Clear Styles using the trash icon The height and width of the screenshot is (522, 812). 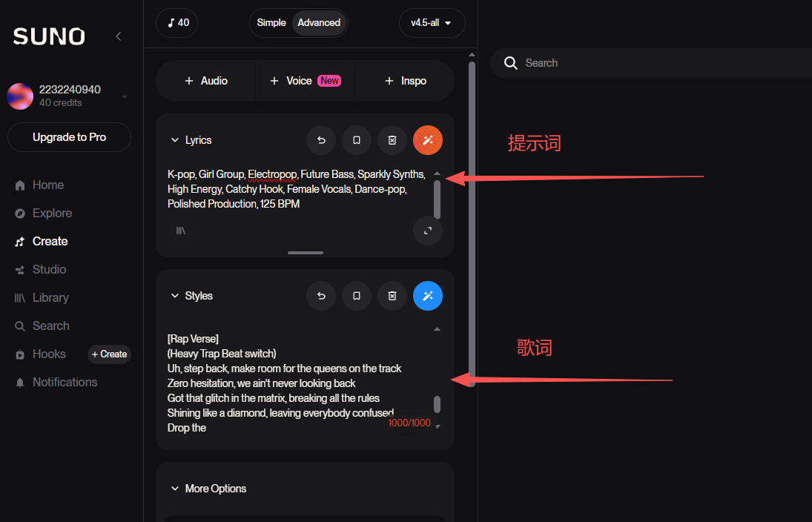[x=392, y=296]
